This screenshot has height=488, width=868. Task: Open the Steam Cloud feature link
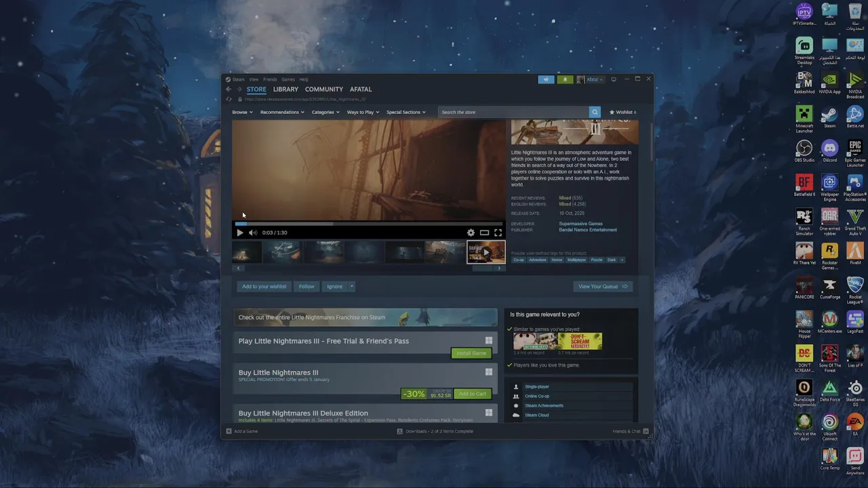pyautogui.click(x=536, y=415)
